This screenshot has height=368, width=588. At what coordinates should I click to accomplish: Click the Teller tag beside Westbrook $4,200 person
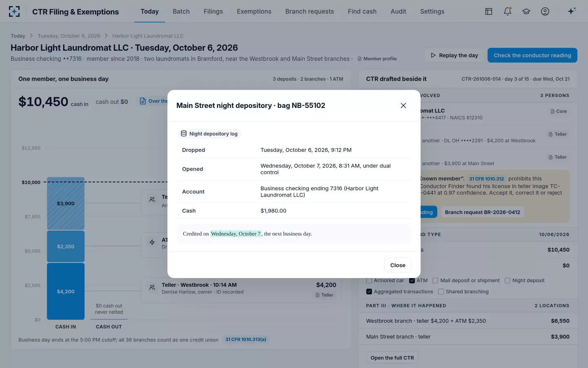558,134
